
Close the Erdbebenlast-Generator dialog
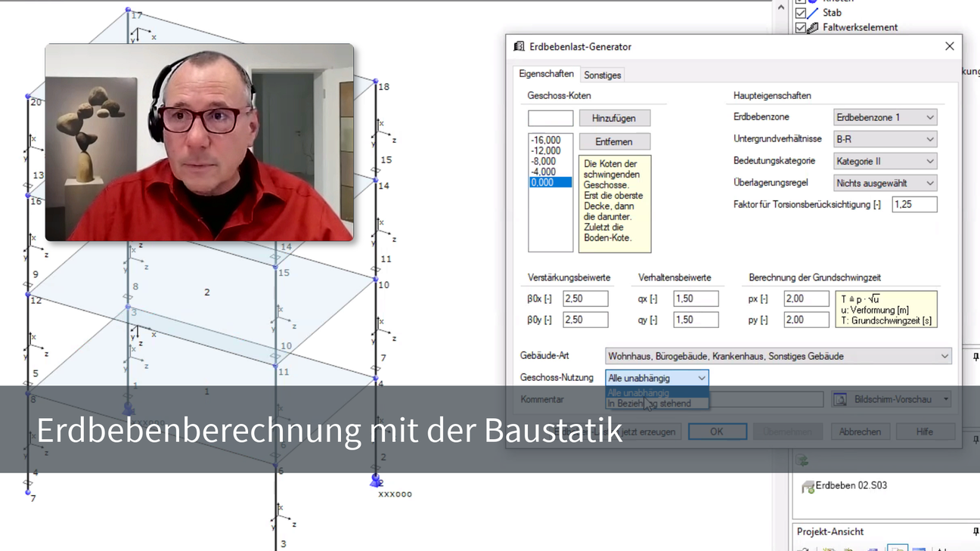949,47
